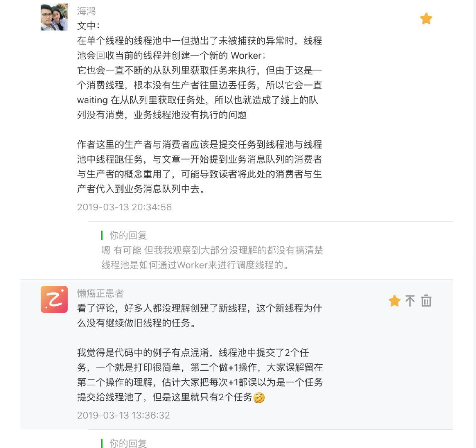The image size is (476, 448).
Task: Open 海鸿's avatar photo
Action: 54,17
